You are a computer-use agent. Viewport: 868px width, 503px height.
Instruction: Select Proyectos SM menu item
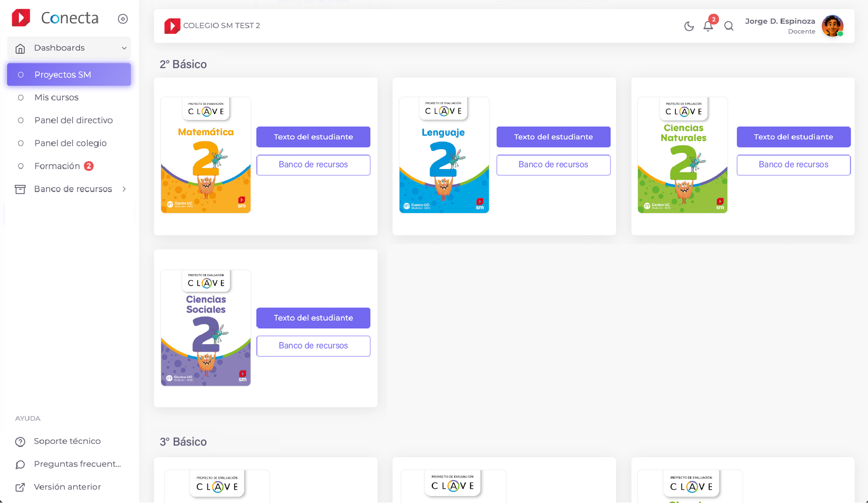click(69, 75)
